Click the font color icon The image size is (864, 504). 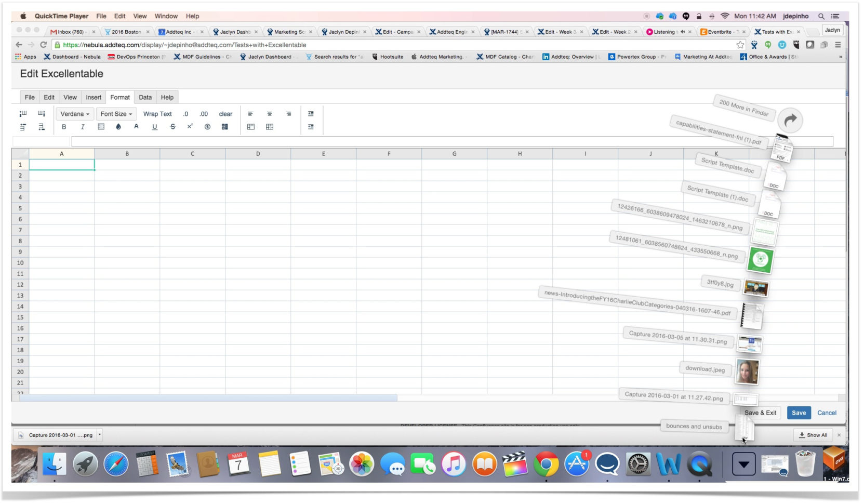pyautogui.click(x=136, y=126)
